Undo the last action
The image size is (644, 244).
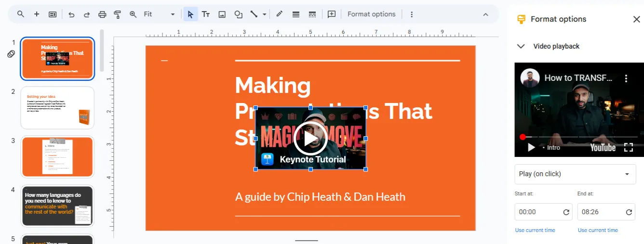pos(71,14)
